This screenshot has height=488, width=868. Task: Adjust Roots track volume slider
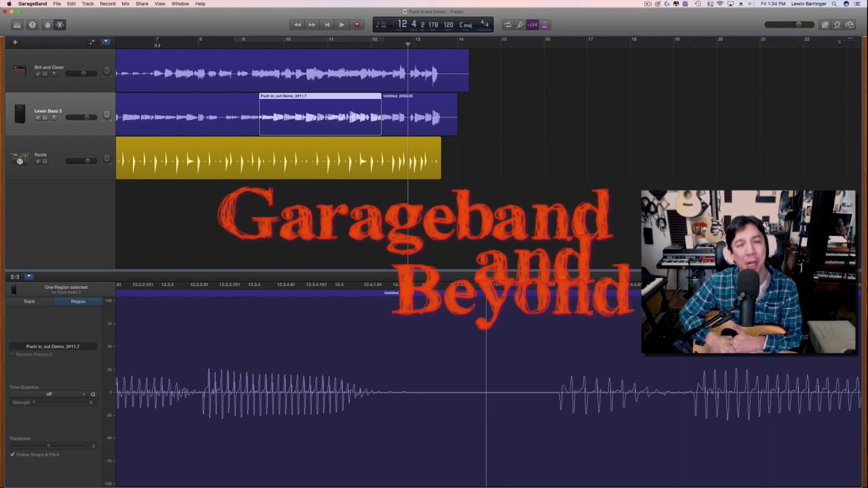(81, 161)
